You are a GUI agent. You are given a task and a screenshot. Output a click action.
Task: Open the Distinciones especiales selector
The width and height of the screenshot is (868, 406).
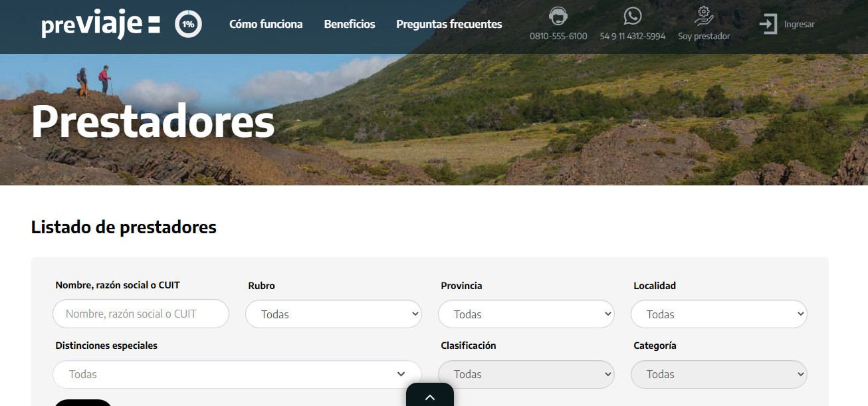(x=237, y=374)
